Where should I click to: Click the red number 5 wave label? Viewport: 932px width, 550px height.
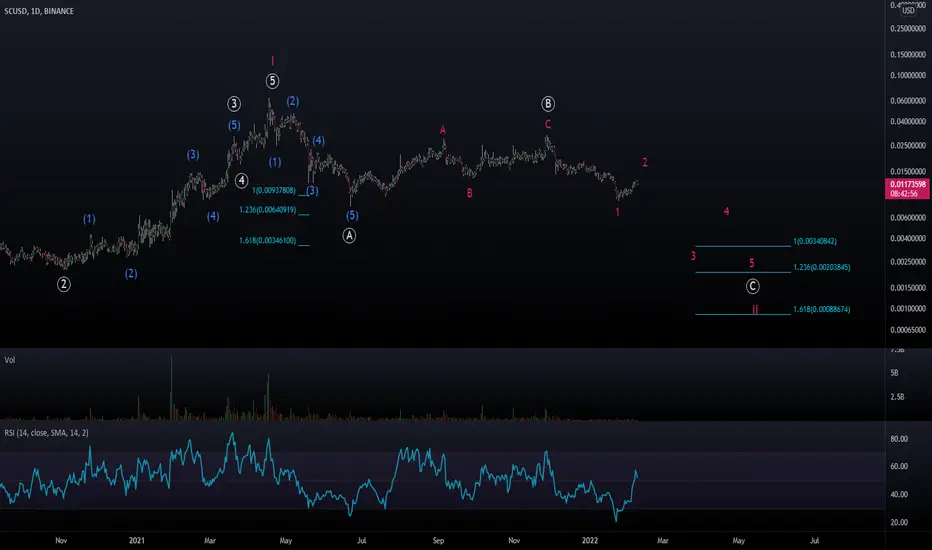coord(751,263)
